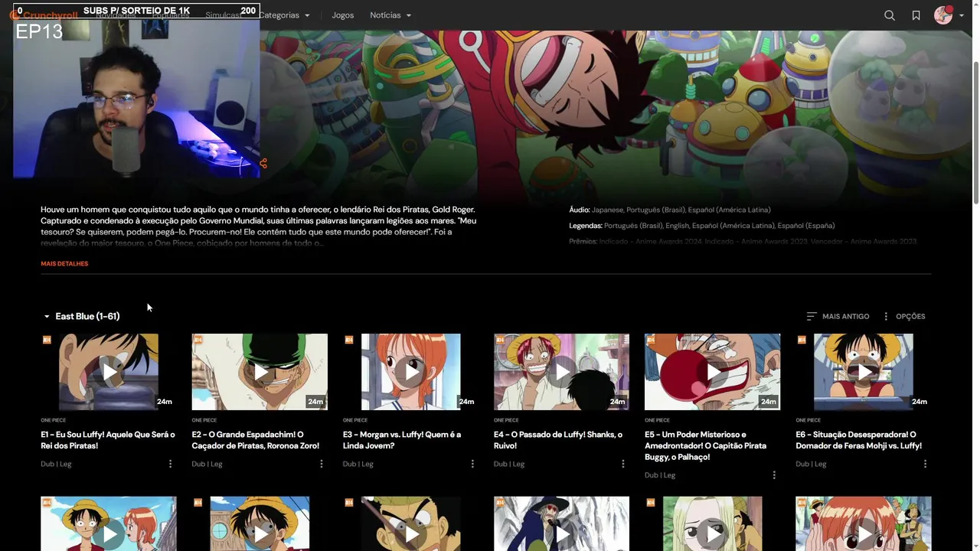Click the 24m duration badge on E5
Image resolution: width=980 pixels, height=551 pixels.
(x=768, y=401)
